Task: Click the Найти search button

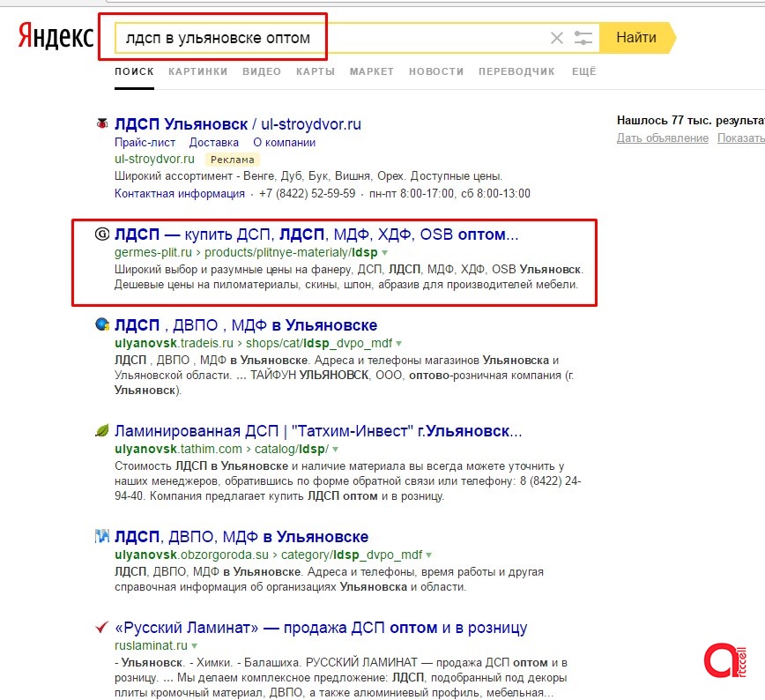Action: [x=636, y=38]
